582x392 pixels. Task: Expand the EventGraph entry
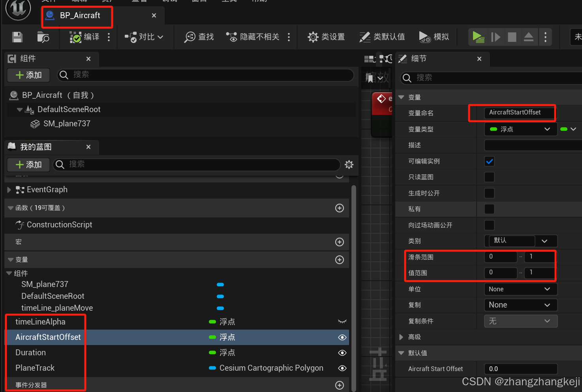click(x=9, y=190)
